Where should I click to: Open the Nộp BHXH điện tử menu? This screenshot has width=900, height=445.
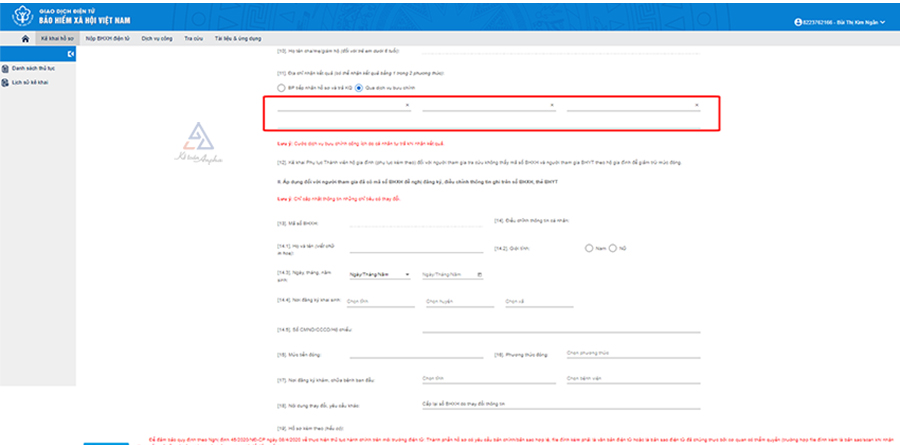[108, 38]
